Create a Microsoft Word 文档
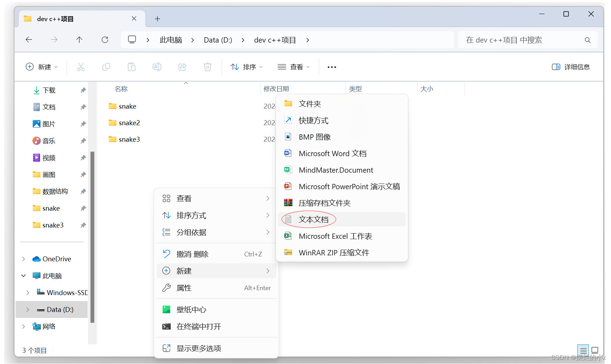611x364 pixels. [x=342, y=153]
